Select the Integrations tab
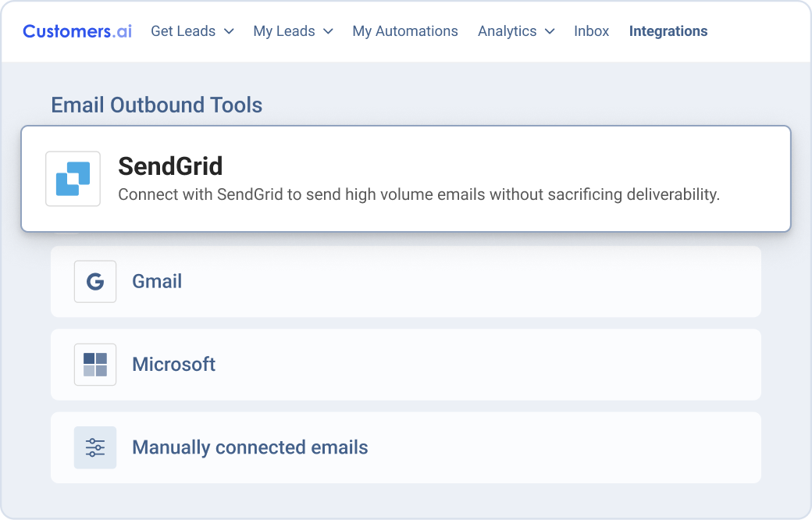The image size is (812, 520). pyautogui.click(x=668, y=31)
